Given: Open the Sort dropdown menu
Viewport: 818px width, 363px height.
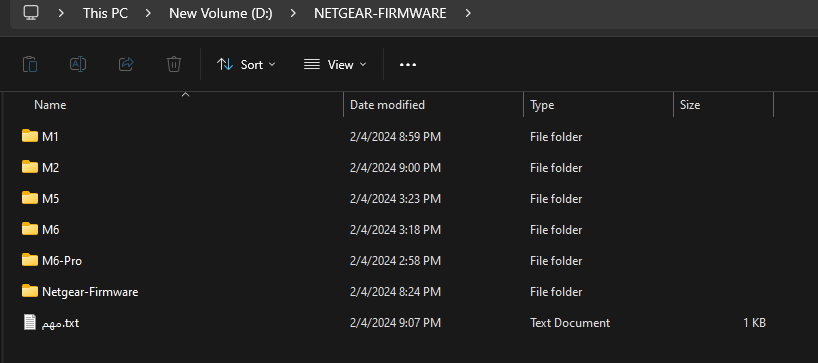Looking at the screenshot, I should click(246, 65).
